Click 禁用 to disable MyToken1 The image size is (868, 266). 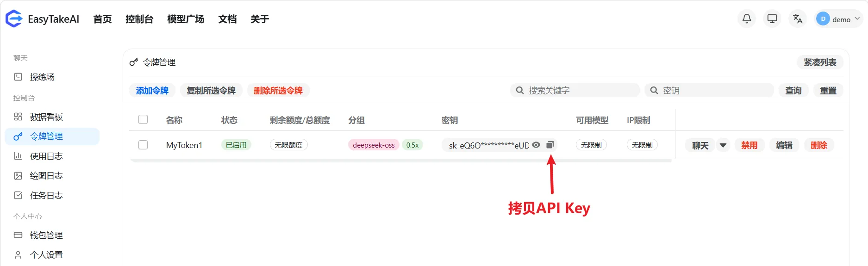coord(749,145)
